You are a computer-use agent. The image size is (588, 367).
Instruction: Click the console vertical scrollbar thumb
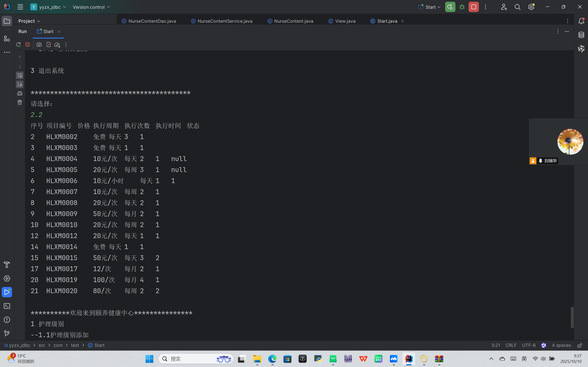coord(572,317)
